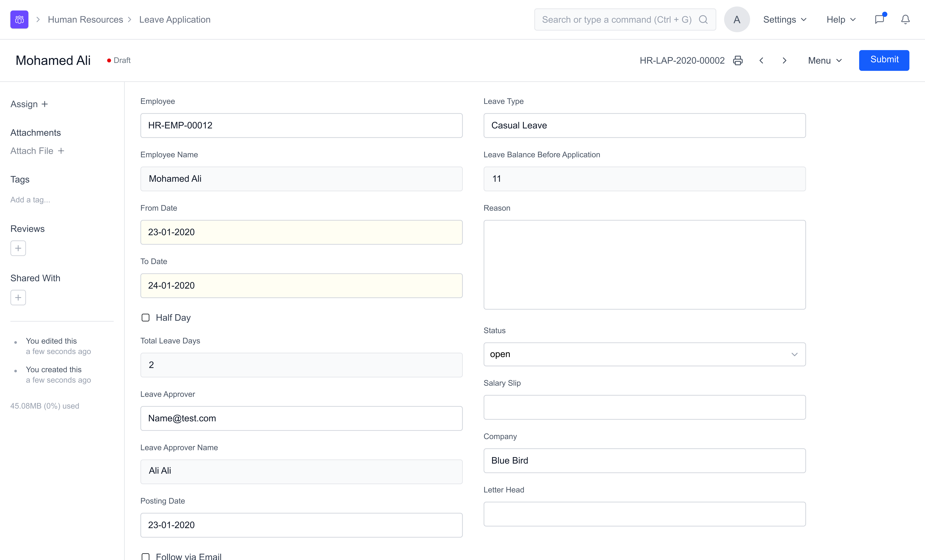The height and width of the screenshot is (560, 925).
Task: Expand the Help dropdown
Action: tap(841, 20)
